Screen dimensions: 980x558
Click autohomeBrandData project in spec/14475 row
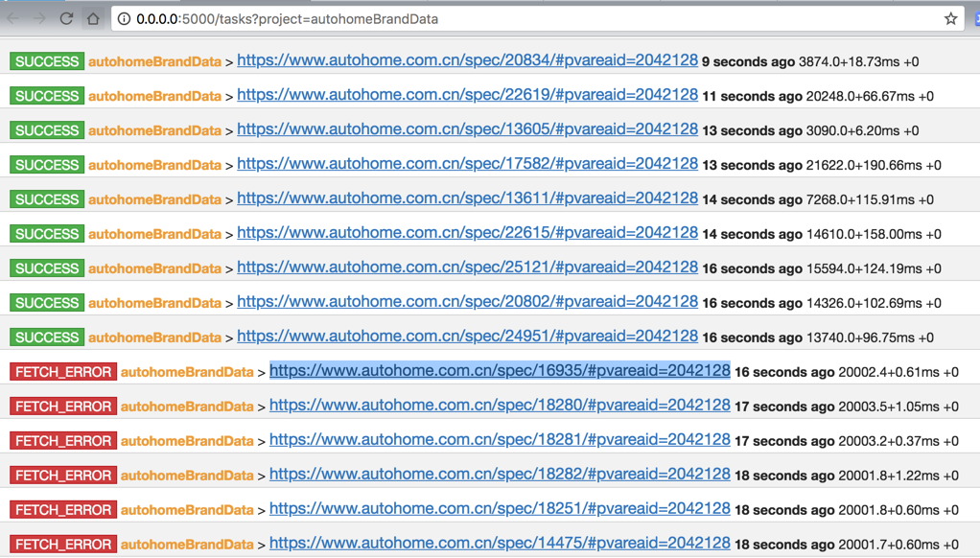pyautogui.click(x=187, y=545)
